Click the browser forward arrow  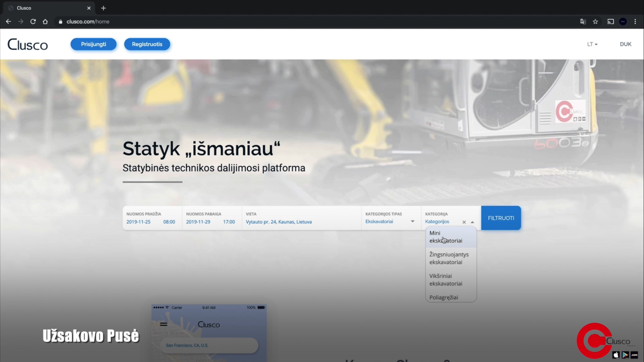(x=21, y=22)
